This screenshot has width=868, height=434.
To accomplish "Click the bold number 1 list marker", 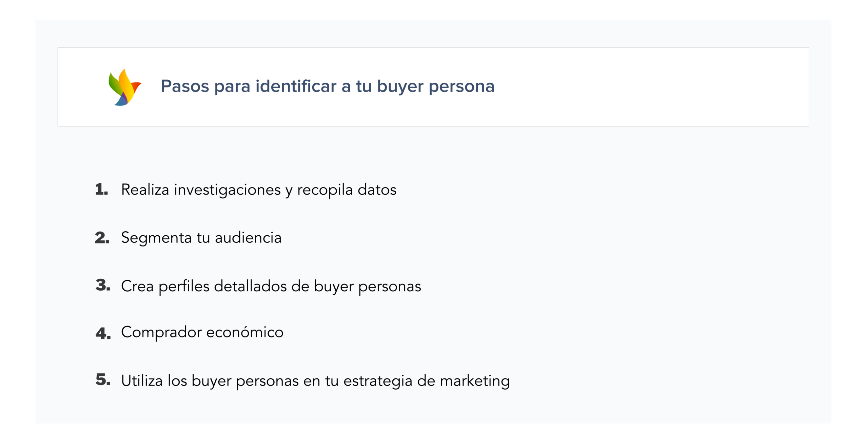I will point(101,189).
